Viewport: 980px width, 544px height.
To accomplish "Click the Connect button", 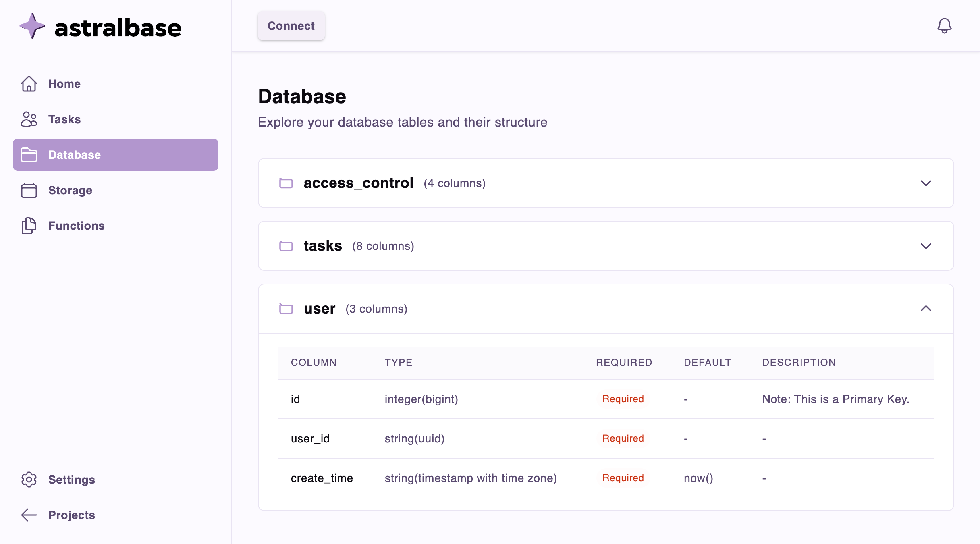I will click(x=291, y=25).
